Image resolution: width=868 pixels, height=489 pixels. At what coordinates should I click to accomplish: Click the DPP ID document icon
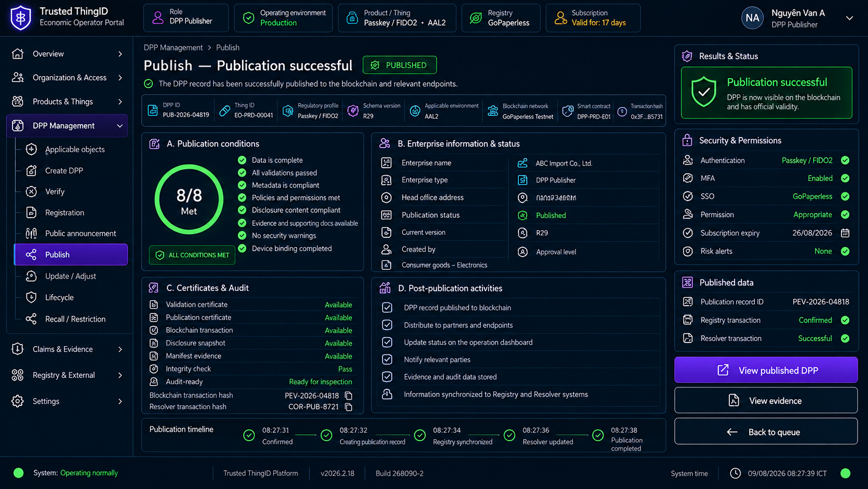153,110
